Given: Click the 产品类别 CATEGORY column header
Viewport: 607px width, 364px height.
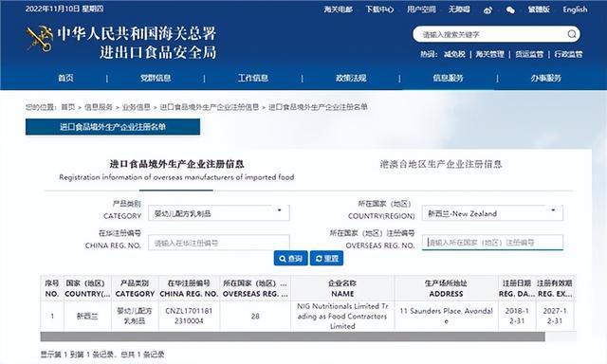Looking at the screenshot, I should click(135, 288).
